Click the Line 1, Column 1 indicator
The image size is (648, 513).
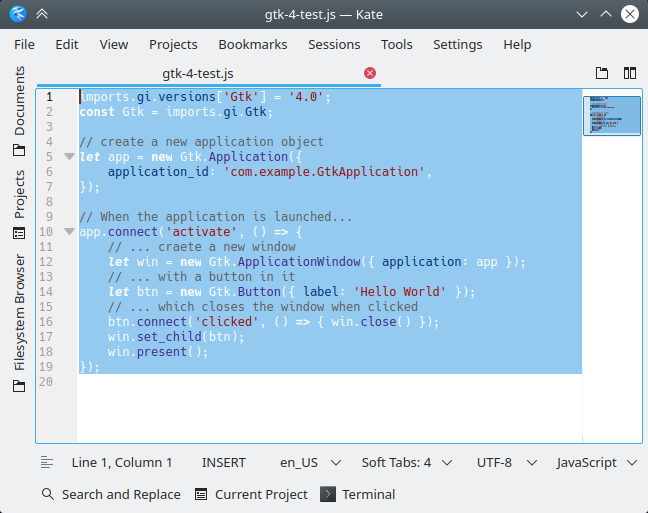coord(122,463)
